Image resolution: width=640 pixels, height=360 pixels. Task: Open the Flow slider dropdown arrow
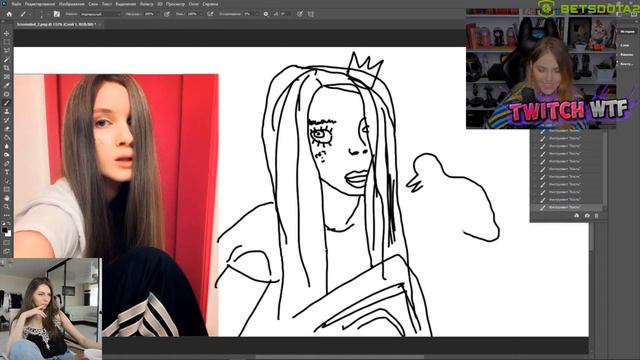(x=201, y=14)
